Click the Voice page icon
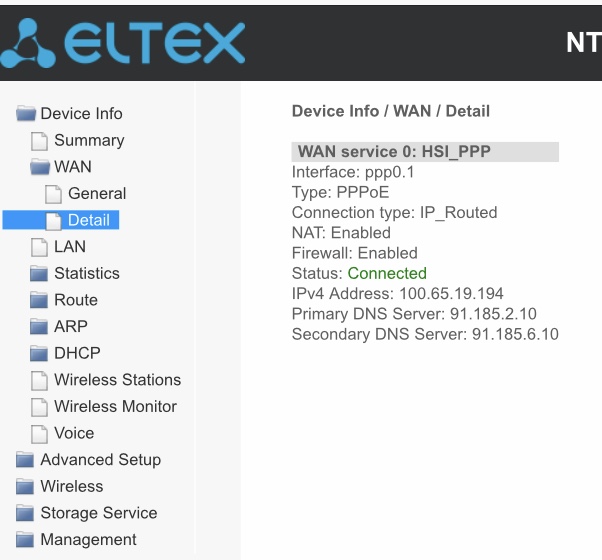Screen dimensions: 602x560 pos(40,434)
